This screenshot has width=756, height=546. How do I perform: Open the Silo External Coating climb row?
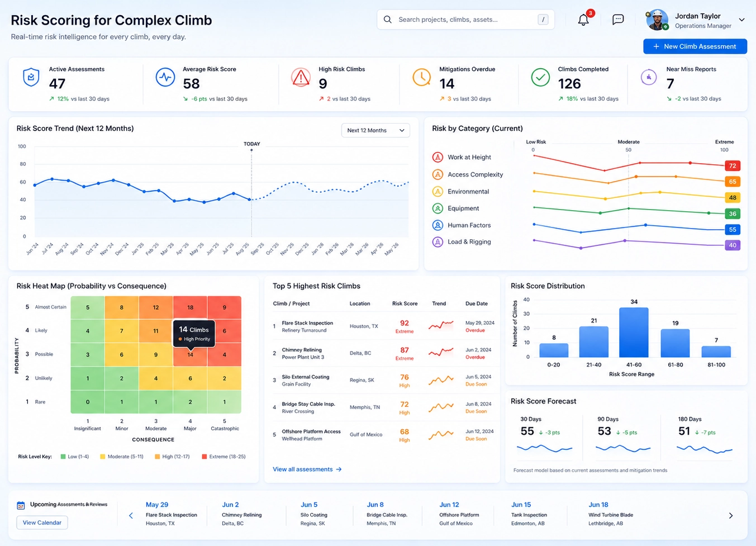383,381
